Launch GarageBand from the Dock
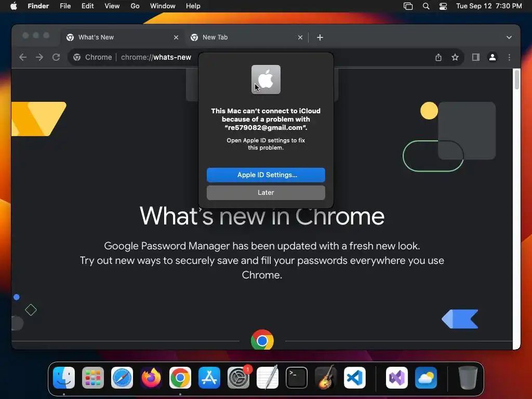The width and height of the screenshot is (532, 399). coord(326,378)
